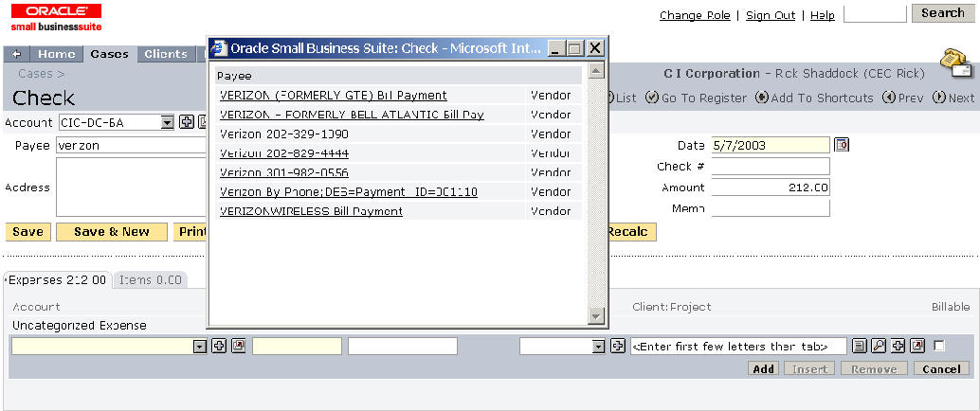Click the Search button
Viewport: 980px width, 411px height.
tap(943, 13)
